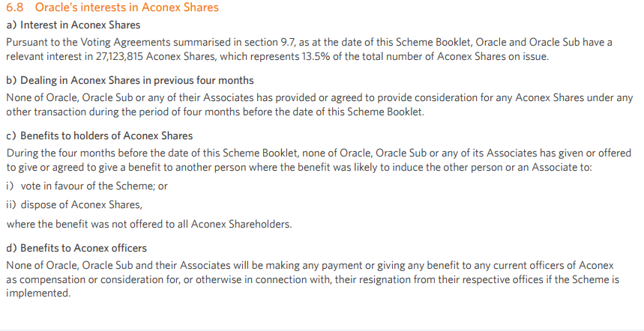The width and height of the screenshot is (644, 331).
Task: Click the subheading "a) Interest in Aconex Shares"
Action: 73,25
